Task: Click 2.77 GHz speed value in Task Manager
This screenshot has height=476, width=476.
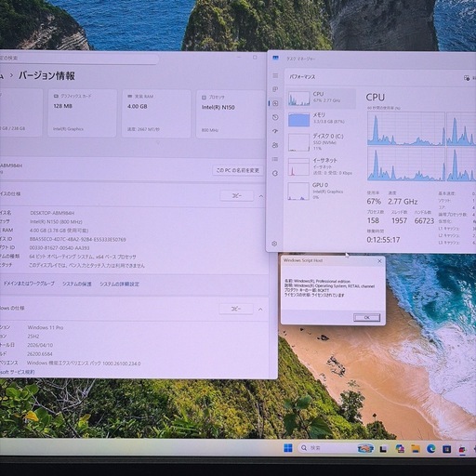Action: pos(403,202)
